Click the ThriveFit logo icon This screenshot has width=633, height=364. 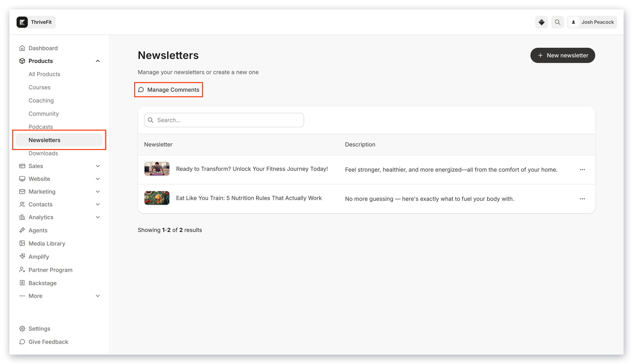coord(22,22)
